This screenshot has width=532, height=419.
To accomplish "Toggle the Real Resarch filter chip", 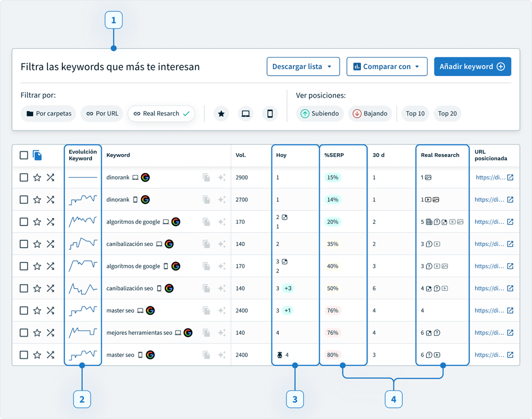I will [161, 113].
